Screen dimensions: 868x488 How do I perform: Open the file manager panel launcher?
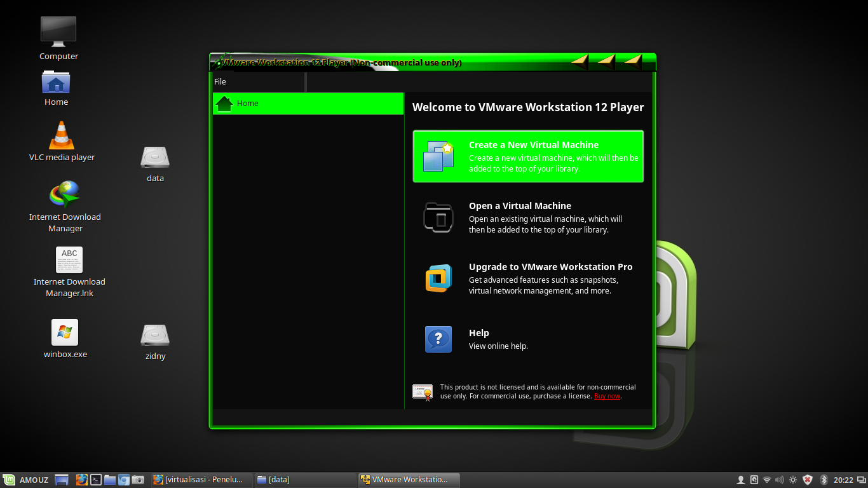pos(110,480)
